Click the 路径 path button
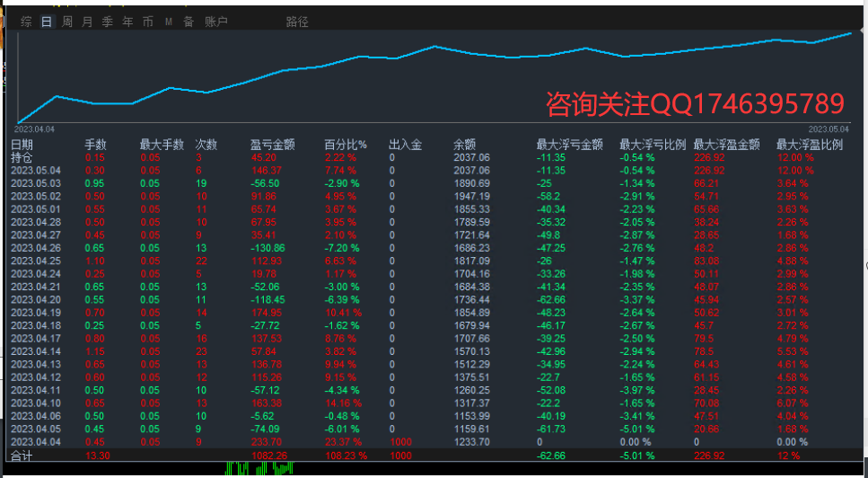Screen dimensions: 868x478 point(297,22)
